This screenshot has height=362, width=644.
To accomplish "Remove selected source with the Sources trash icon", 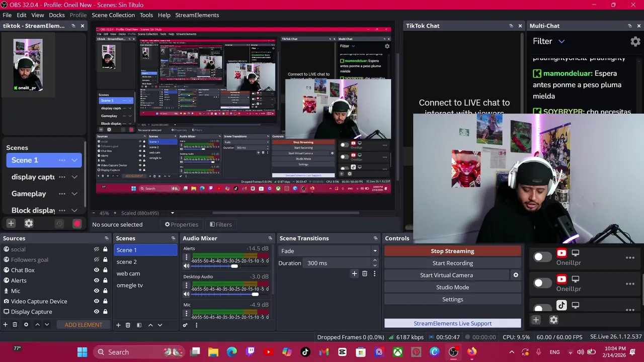I will point(15,325).
